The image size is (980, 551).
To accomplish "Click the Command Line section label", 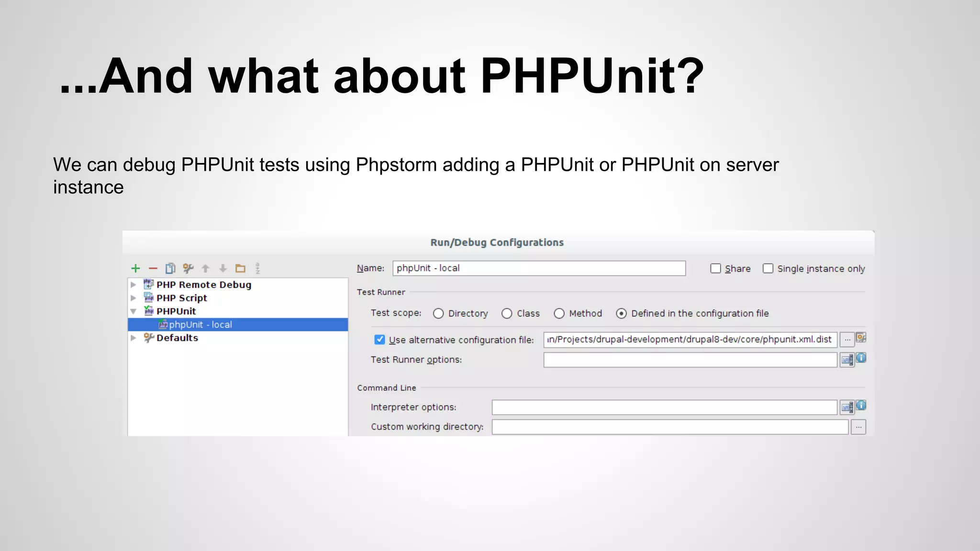I will [x=387, y=388].
